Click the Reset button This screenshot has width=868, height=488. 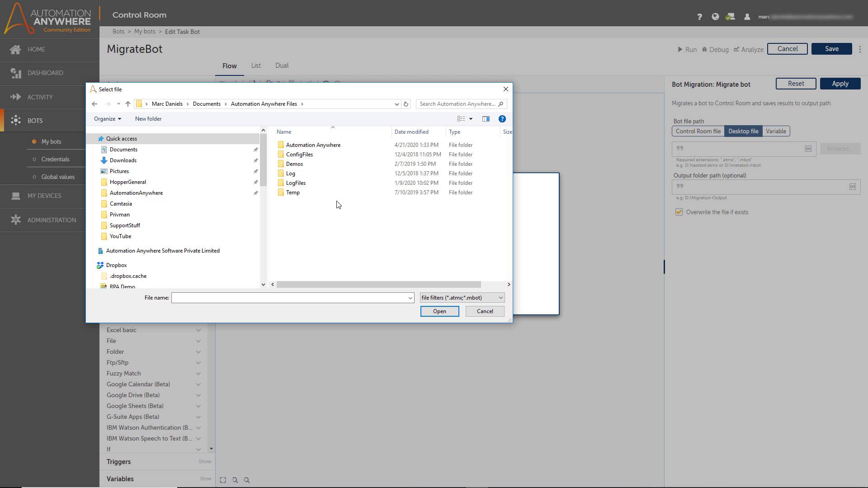click(796, 84)
